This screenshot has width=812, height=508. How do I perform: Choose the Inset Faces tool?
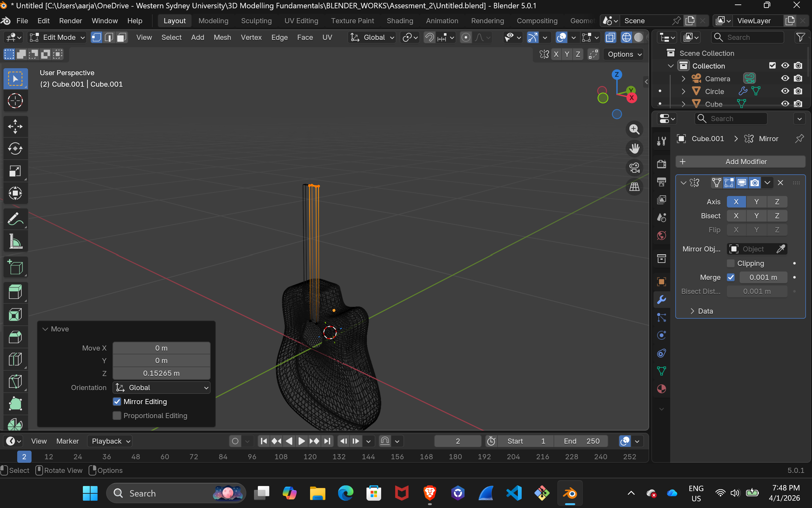pyautogui.click(x=15, y=315)
